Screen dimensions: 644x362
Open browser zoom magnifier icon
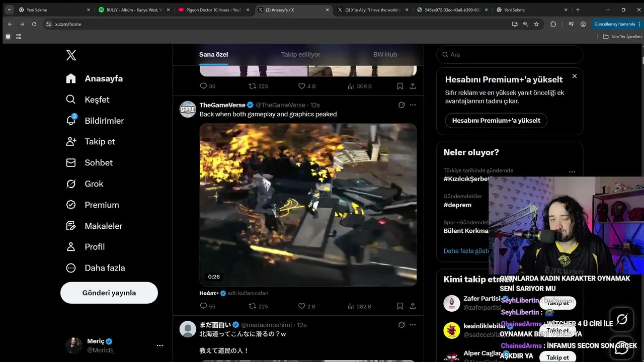coord(525,24)
